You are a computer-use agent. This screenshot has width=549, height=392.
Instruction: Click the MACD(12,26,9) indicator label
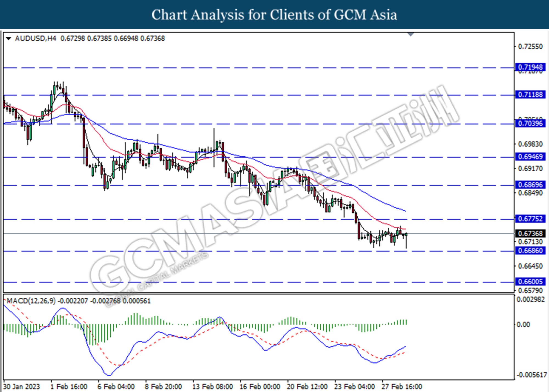[31, 301]
